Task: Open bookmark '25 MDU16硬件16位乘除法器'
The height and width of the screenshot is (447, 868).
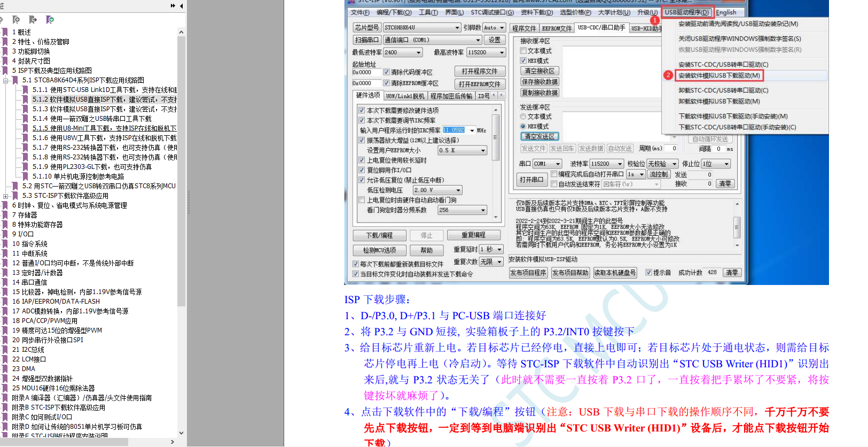Action: (x=53, y=388)
